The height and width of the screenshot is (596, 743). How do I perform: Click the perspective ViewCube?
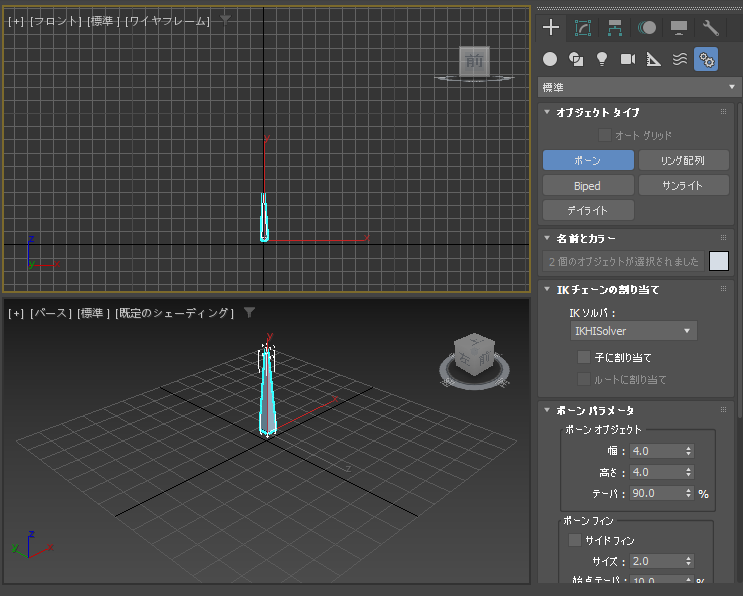(474, 355)
